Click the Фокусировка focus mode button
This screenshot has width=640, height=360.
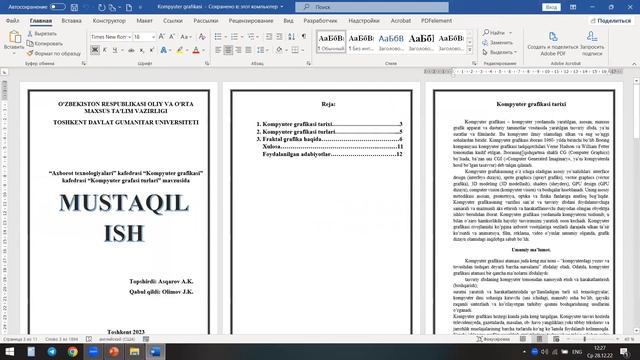pyautogui.click(x=493, y=339)
